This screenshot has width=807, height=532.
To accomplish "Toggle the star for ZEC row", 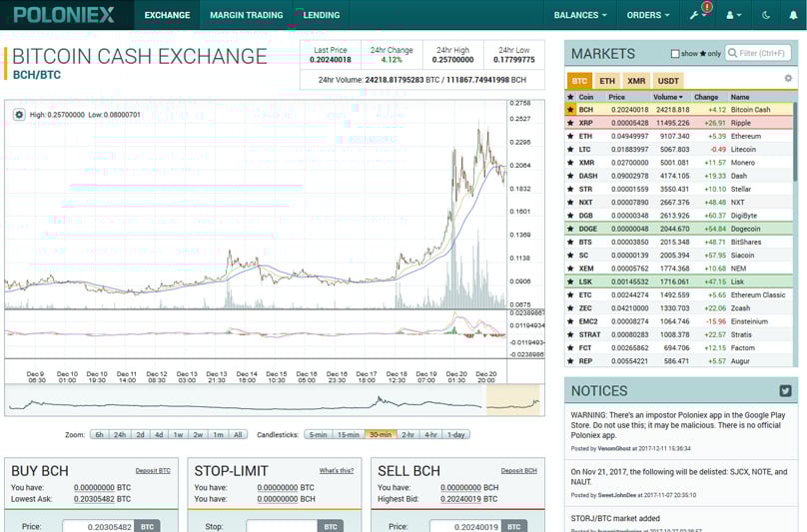I will pyautogui.click(x=570, y=308).
